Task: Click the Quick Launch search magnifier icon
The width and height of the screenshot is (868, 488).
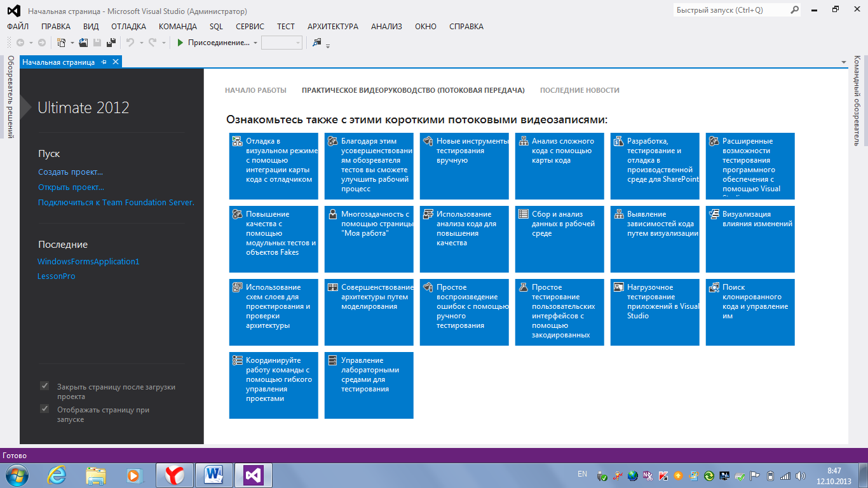Action: coord(794,10)
